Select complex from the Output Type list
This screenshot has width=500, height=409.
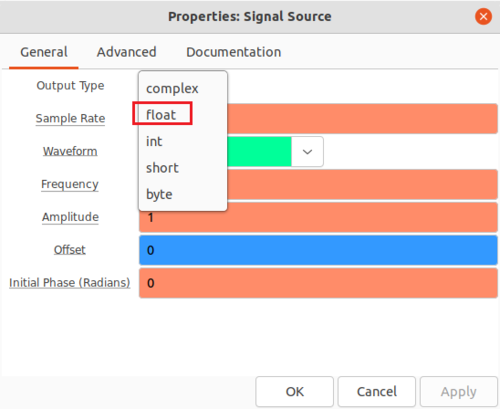[183, 88]
